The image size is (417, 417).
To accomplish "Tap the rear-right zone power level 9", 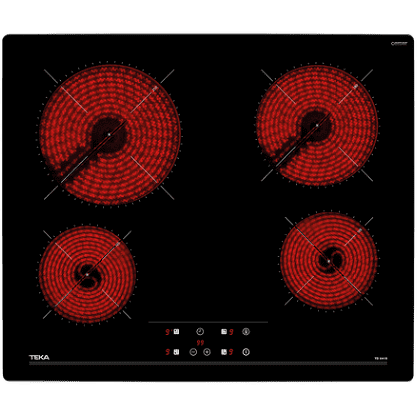I will (x=231, y=332).
